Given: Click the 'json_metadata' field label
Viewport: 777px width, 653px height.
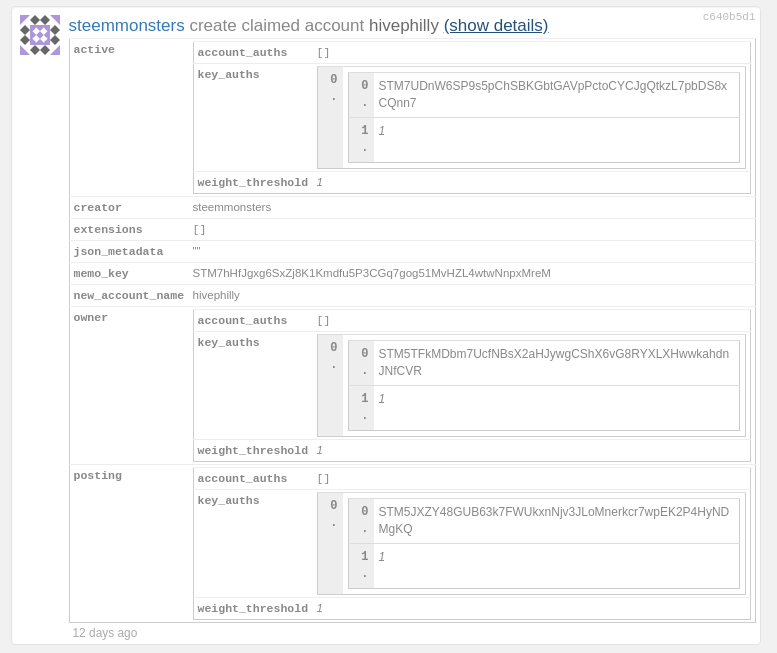Looking at the screenshot, I should 118,252.
